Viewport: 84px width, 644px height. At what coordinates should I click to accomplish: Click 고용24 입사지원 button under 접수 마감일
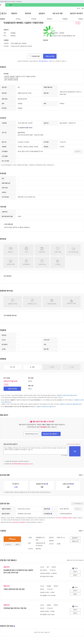(x=12, y=389)
